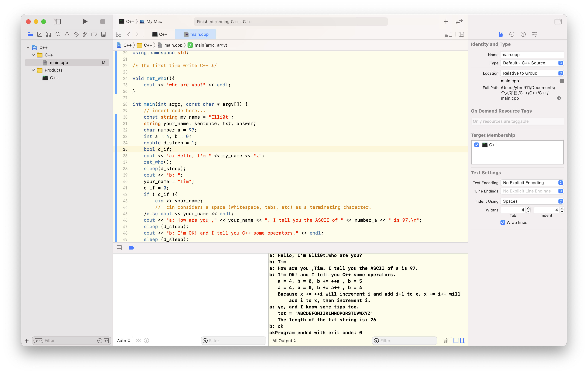This screenshot has height=374, width=588.
Task: Select the C++ editor tab
Action: (x=160, y=34)
